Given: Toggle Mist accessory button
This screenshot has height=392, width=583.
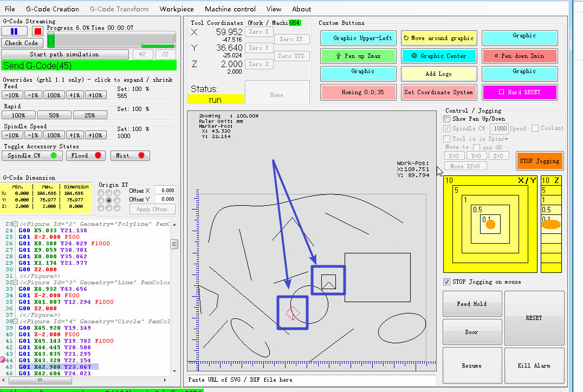Looking at the screenshot, I should click(x=129, y=156).
